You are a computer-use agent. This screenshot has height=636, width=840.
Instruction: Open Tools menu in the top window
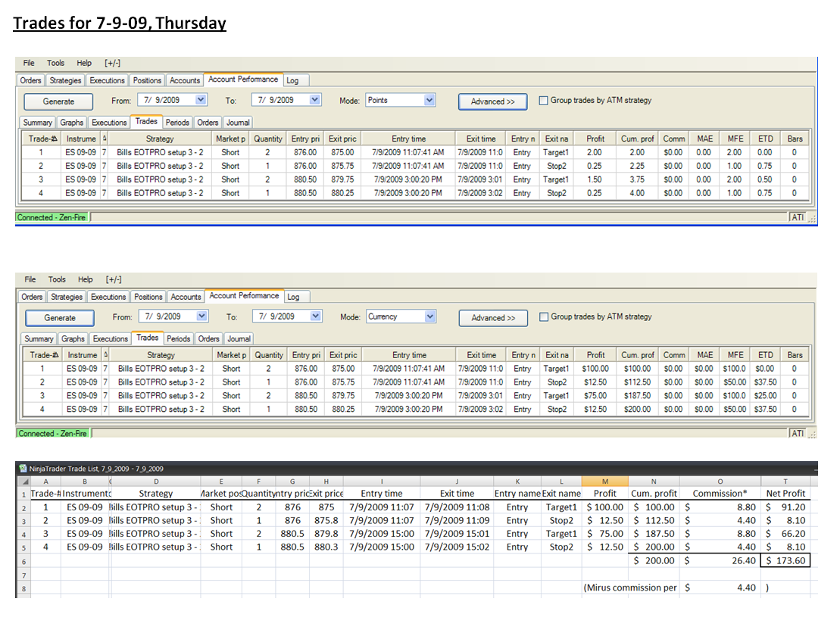(55, 63)
